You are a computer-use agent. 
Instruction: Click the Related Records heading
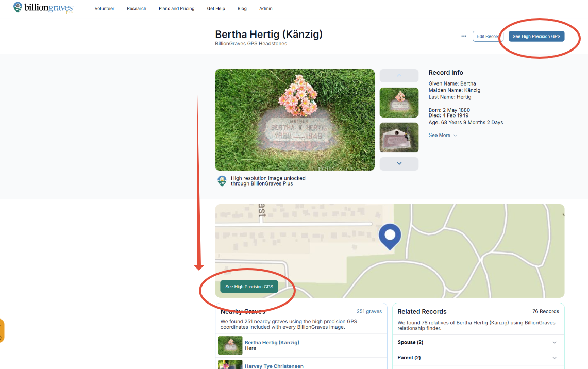[422, 312]
